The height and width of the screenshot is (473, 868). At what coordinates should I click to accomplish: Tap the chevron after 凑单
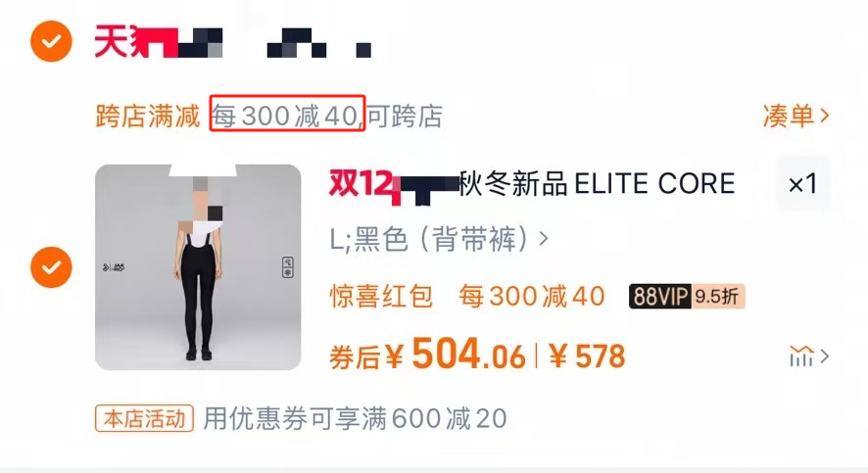point(824,116)
